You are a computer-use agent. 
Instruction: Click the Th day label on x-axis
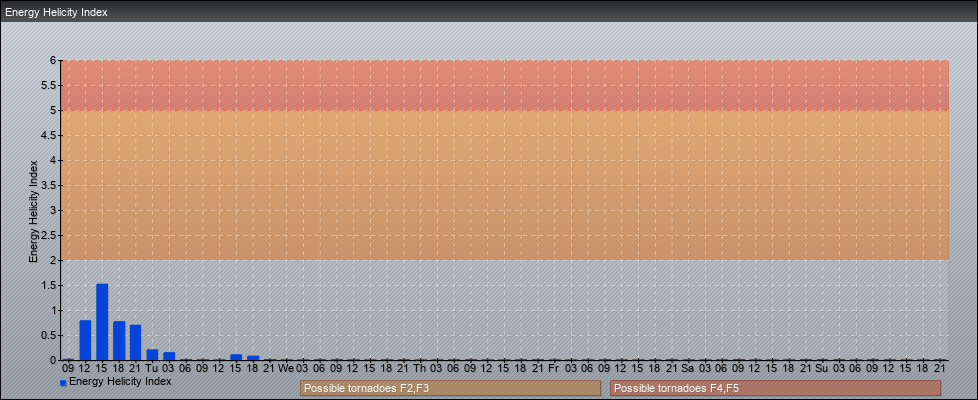420,368
